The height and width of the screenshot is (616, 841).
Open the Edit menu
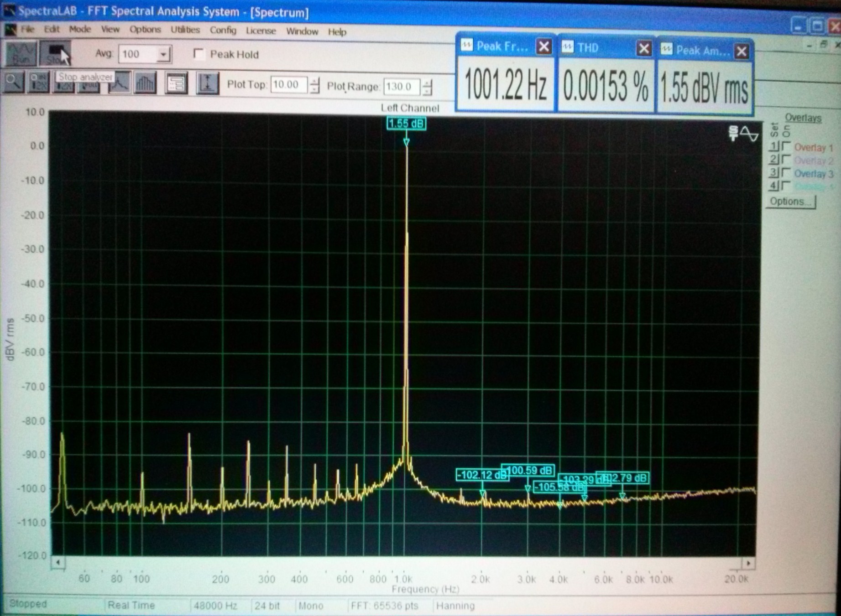pyautogui.click(x=52, y=29)
